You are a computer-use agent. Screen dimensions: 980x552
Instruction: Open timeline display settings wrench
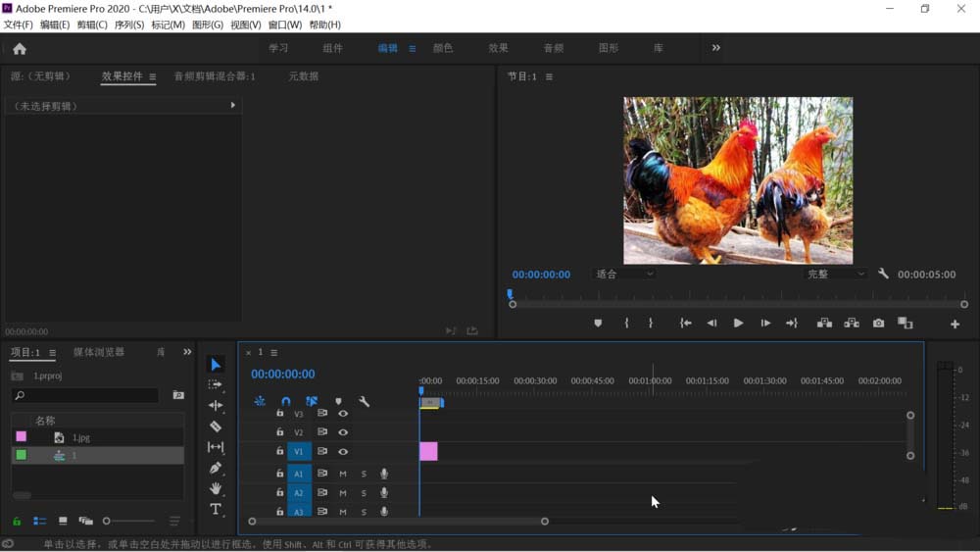coord(365,401)
